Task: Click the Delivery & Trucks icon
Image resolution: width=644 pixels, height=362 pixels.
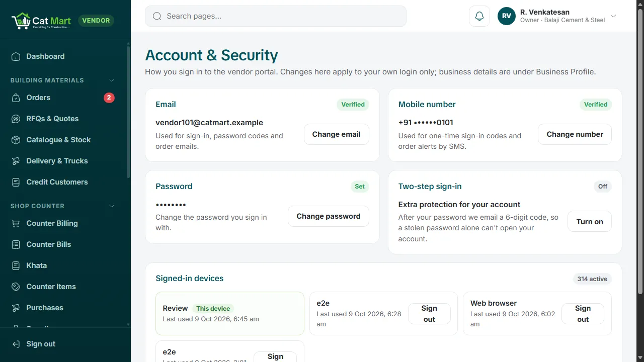Action: [x=16, y=161]
